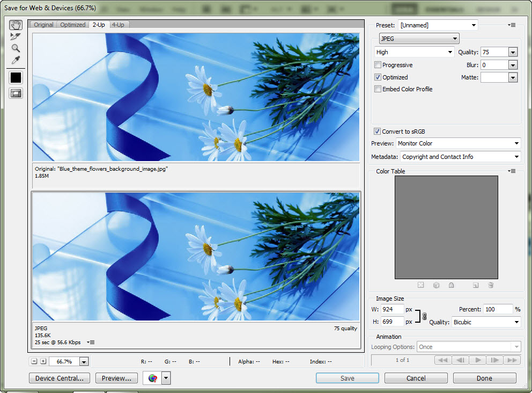Image resolution: width=532 pixels, height=393 pixels.
Task: Select the Slice Select tool
Action: pyautogui.click(x=16, y=37)
